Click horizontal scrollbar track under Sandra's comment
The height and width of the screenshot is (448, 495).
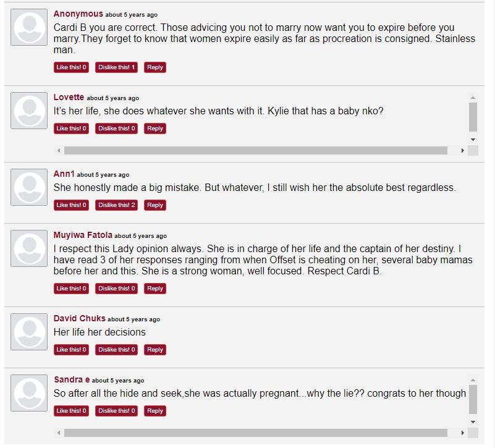click(x=255, y=433)
